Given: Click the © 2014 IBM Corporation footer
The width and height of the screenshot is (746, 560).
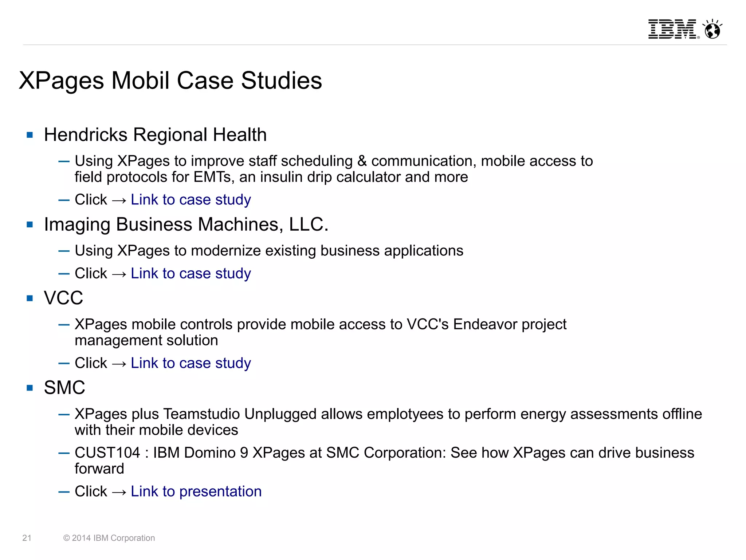Looking at the screenshot, I should [109, 538].
